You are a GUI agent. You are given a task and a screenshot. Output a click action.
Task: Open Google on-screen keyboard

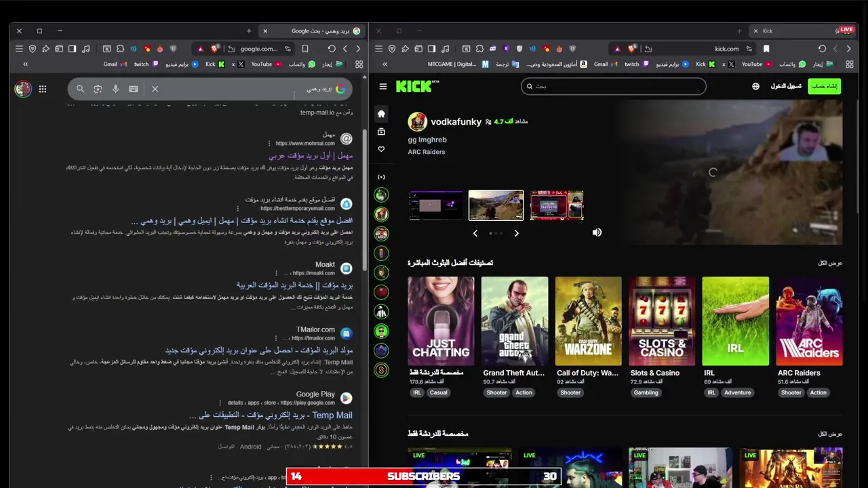coord(134,89)
